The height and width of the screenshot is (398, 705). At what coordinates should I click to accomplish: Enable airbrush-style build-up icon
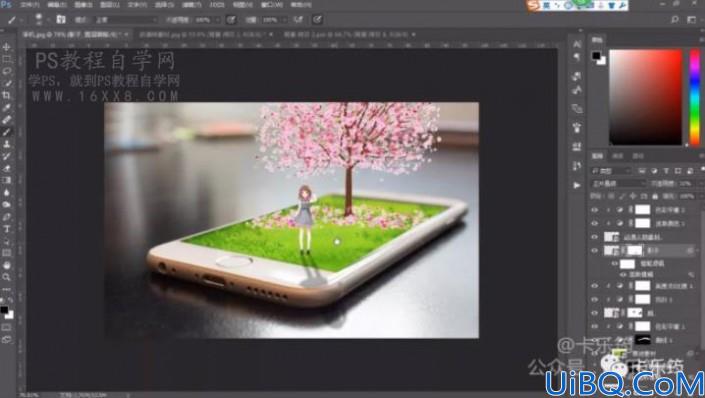click(x=298, y=19)
